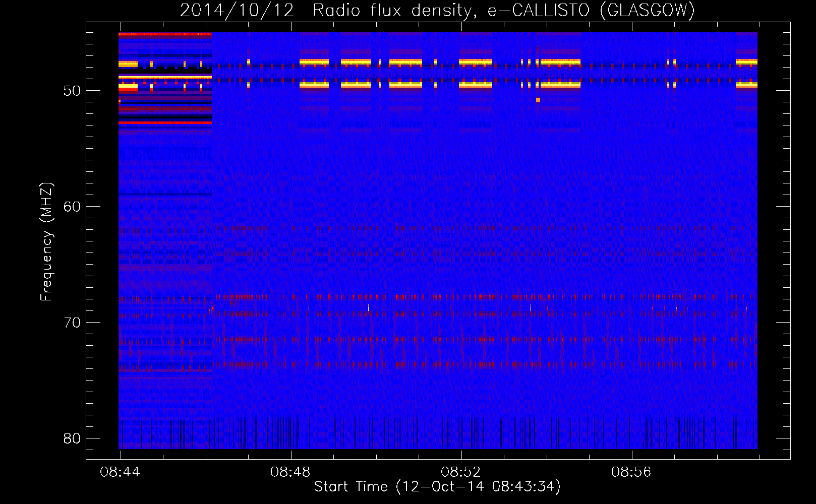The width and height of the screenshot is (816, 504).
Task: Click the 08:44 time tick label
Action: [x=120, y=472]
